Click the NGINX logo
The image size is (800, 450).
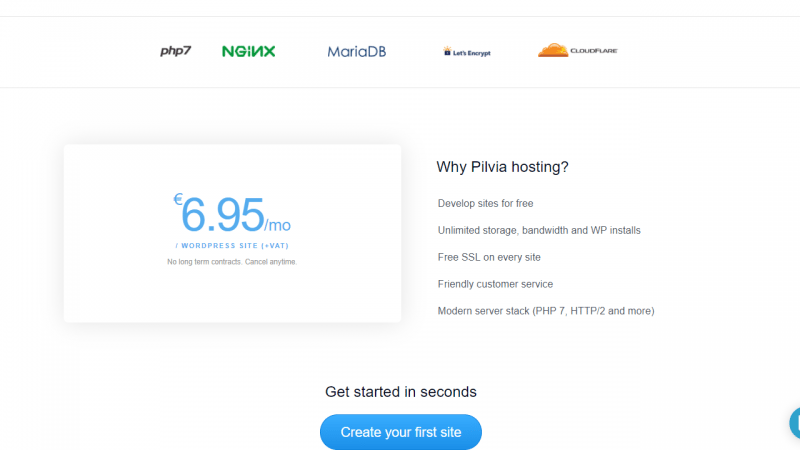tap(248, 51)
